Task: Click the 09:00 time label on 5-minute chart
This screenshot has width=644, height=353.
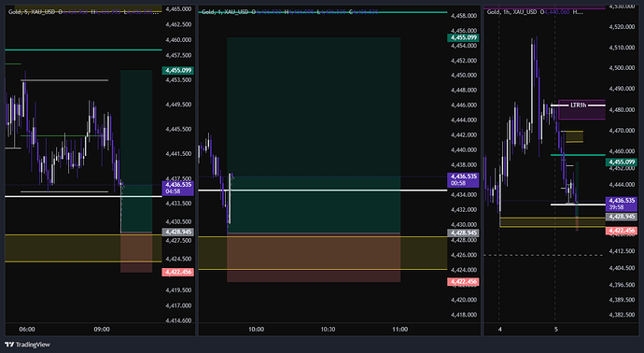Action: coord(102,329)
